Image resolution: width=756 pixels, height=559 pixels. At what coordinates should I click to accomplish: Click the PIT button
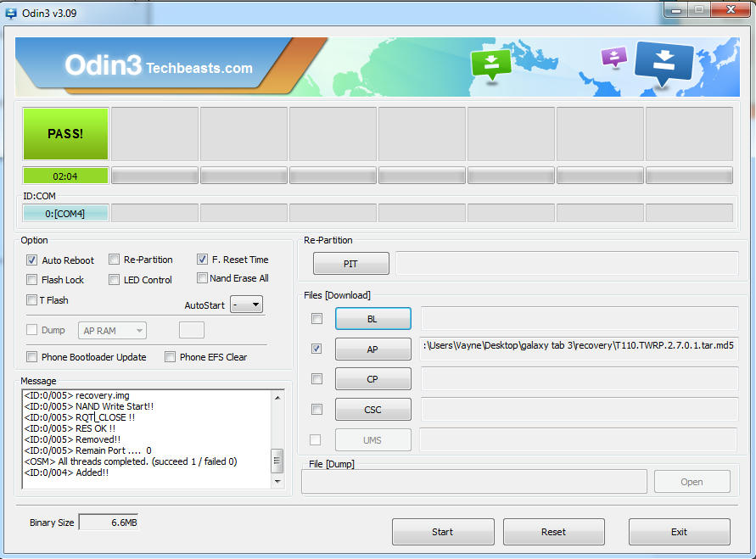tap(351, 264)
